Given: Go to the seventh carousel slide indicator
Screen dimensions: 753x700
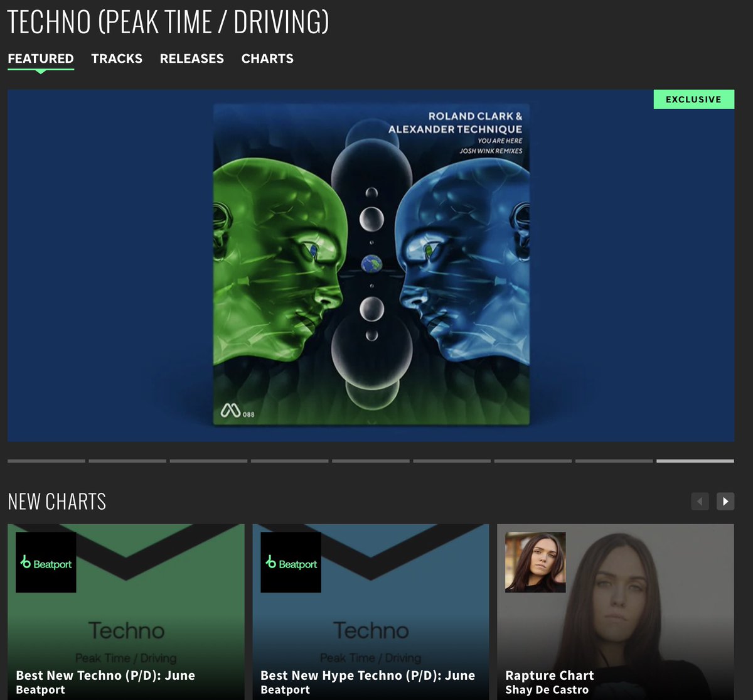Looking at the screenshot, I should pos(533,461).
